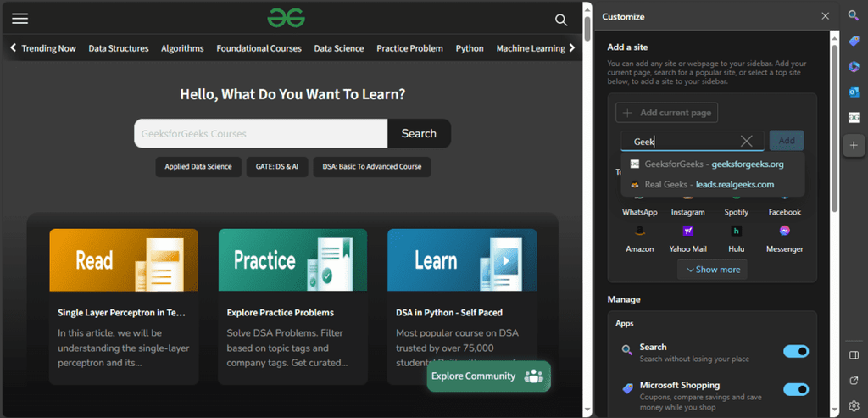The image size is (868, 418).
Task: Click the Customize pane scrollbar thumb
Action: coord(835,128)
